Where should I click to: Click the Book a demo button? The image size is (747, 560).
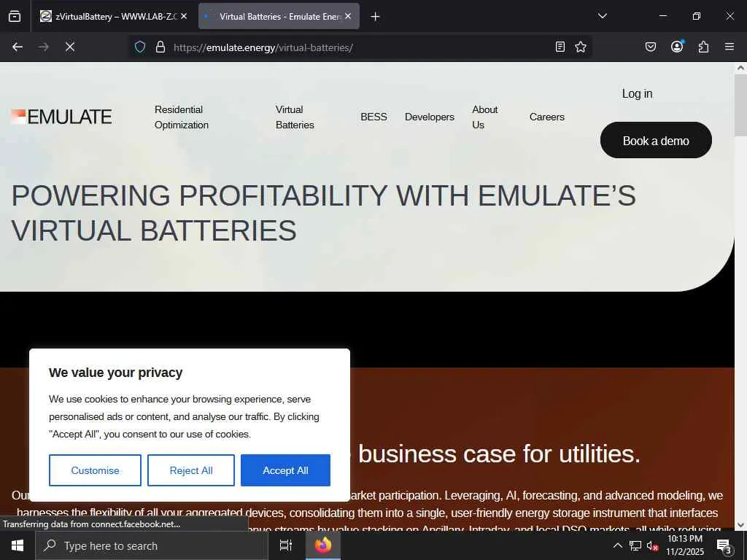(x=656, y=141)
